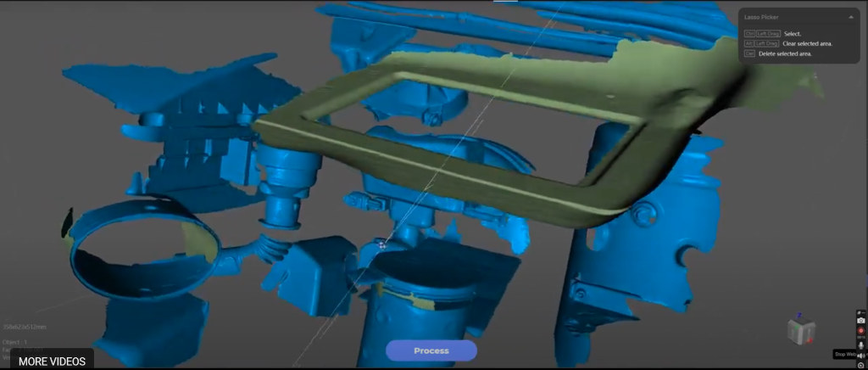The height and width of the screenshot is (370, 868).
Task: Toggle the speaker audio icon
Action: (861, 355)
